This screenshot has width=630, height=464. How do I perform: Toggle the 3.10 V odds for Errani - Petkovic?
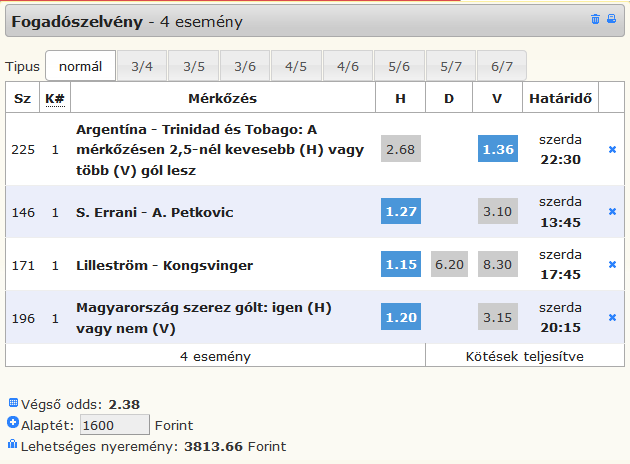497,212
